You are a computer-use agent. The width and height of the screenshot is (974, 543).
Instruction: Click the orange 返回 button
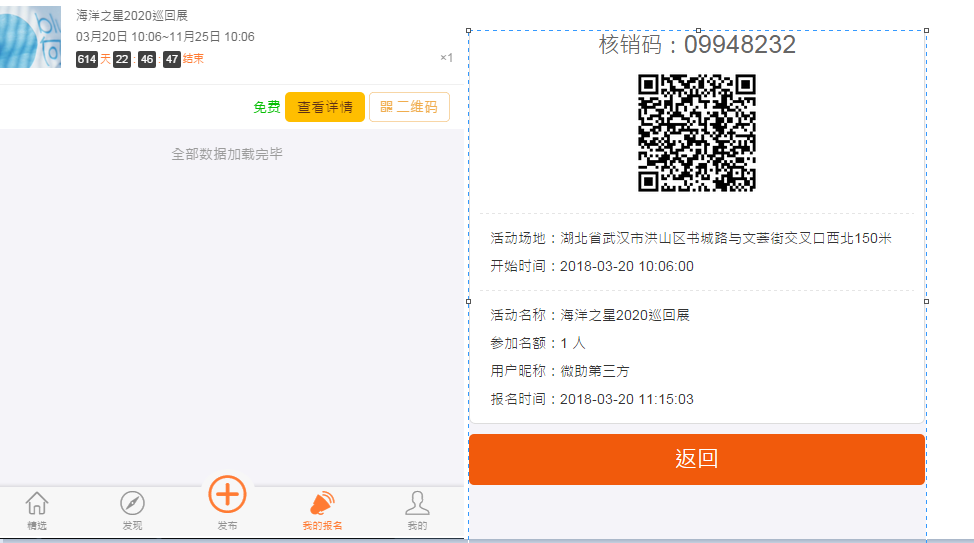(697, 459)
